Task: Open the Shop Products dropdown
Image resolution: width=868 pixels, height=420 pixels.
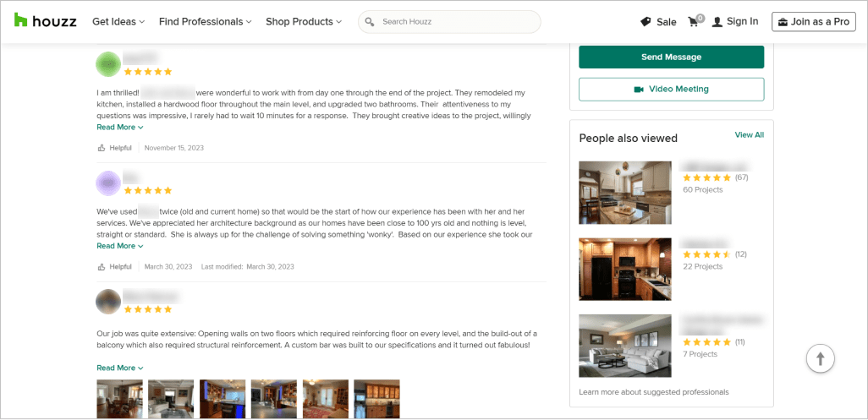Action: (x=304, y=22)
